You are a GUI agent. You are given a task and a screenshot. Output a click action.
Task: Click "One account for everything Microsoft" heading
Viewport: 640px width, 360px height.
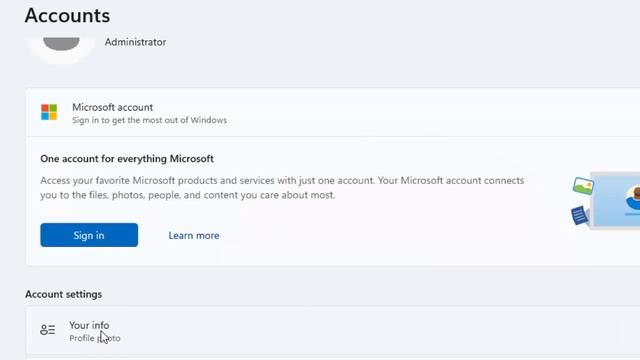(x=127, y=159)
